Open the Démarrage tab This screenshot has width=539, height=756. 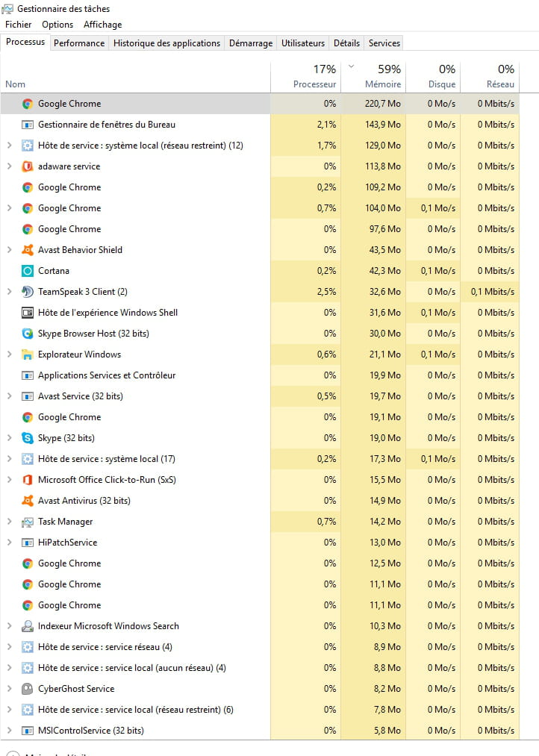[251, 43]
